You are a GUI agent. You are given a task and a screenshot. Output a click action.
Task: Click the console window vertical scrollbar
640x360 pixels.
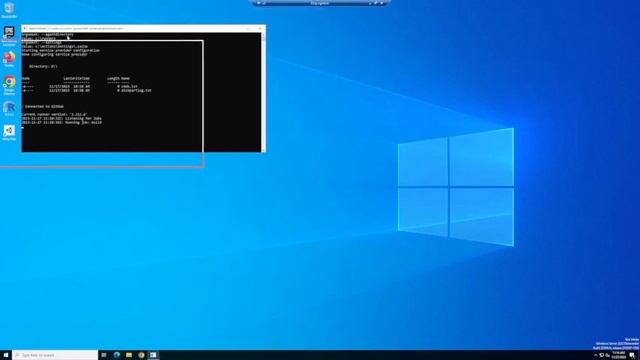[263, 92]
